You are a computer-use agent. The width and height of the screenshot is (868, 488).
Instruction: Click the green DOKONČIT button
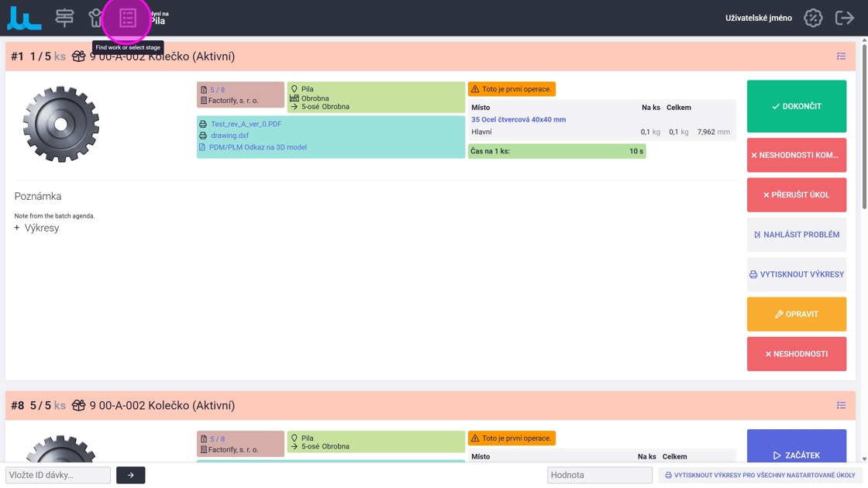[797, 106]
